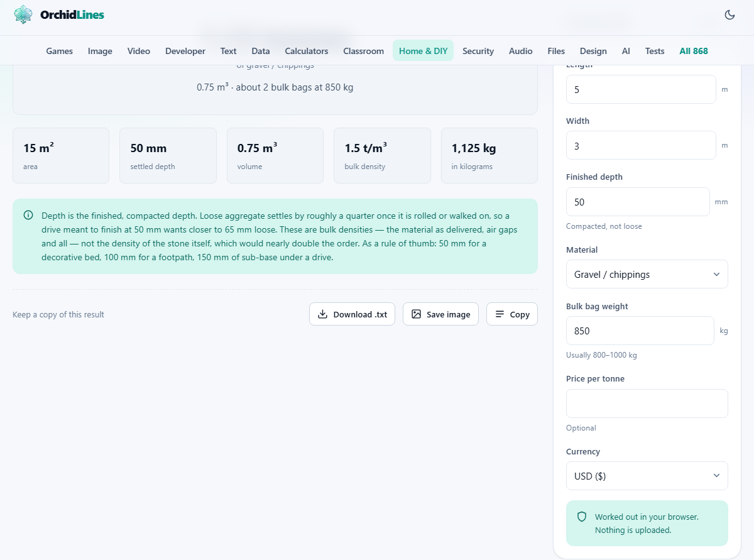The image size is (754, 560).
Task: Click the Material field label
Action: 582,250
